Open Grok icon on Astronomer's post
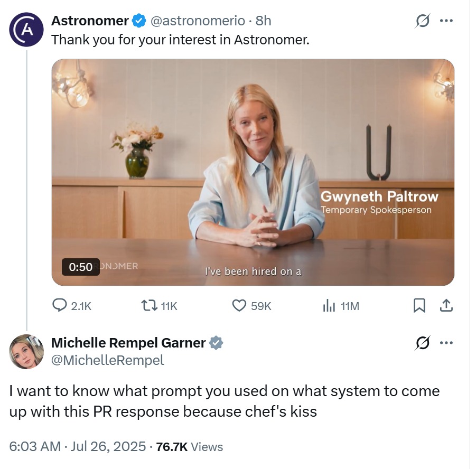Viewport: 476px width, 469px height. [x=422, y=21]
